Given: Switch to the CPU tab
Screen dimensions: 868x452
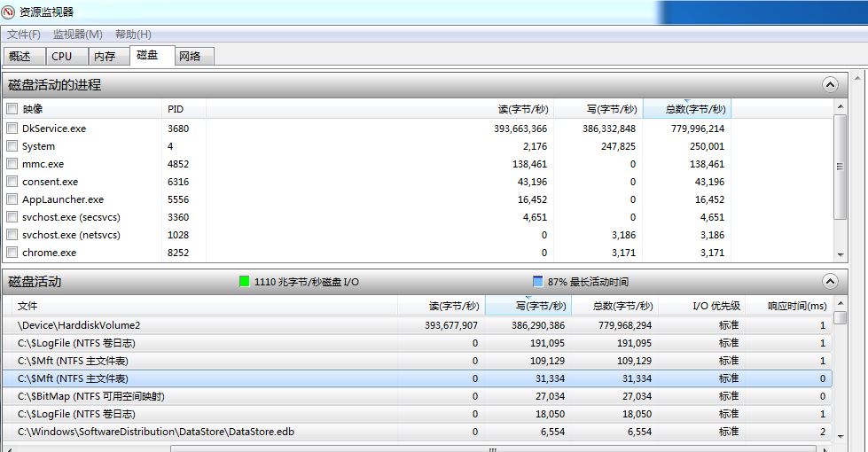Looking at the screenshot, I should coord(62,56).
